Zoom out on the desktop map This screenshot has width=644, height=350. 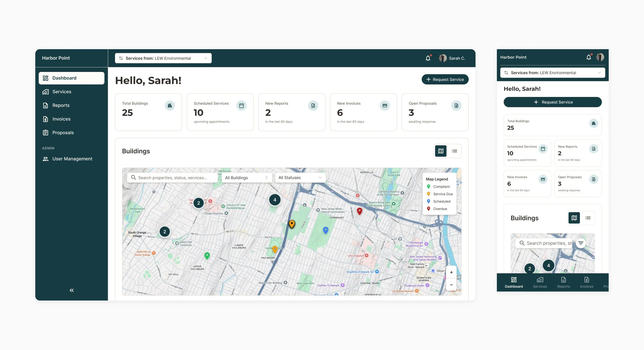coord(451,285)
